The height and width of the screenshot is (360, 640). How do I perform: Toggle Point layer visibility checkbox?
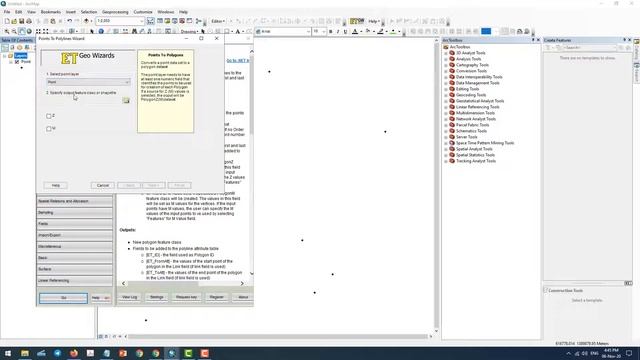coord(17,62)
